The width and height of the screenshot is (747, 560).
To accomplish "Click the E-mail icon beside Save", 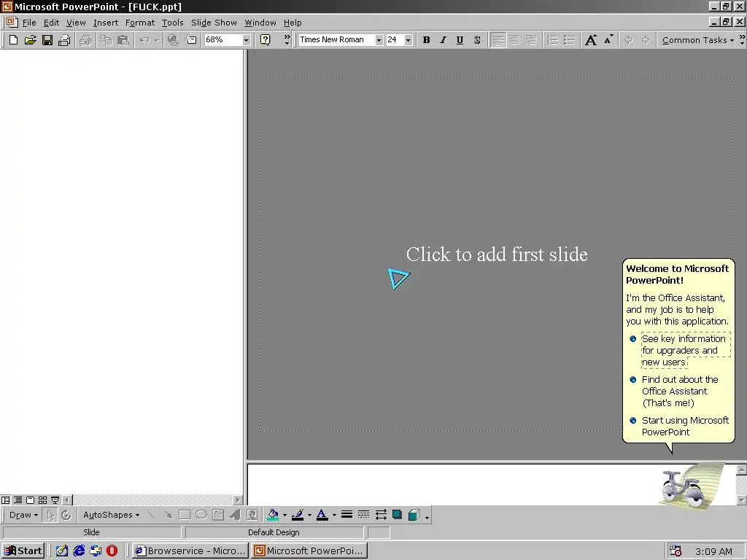I will [x=64, y=40].
